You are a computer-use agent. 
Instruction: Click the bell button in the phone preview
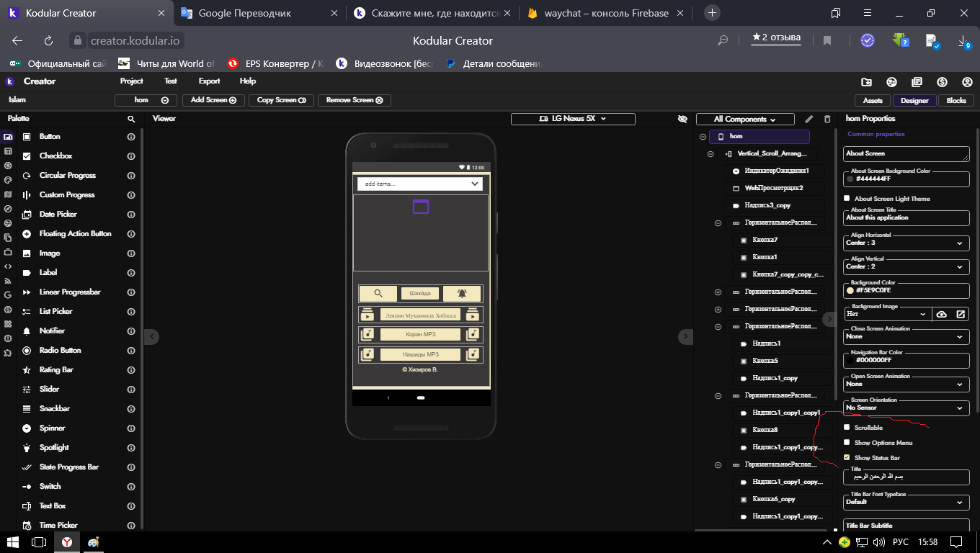461,293
